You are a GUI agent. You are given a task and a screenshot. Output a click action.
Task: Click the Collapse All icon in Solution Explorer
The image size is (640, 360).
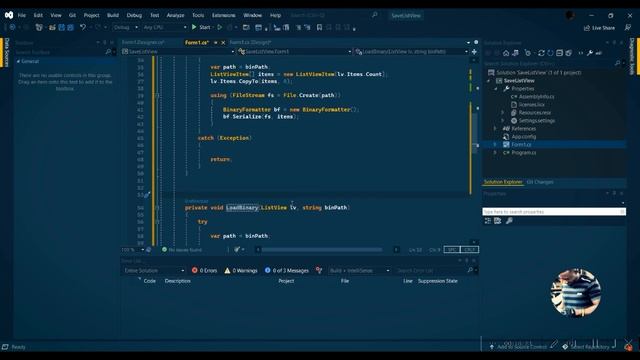tap(560, 53)
